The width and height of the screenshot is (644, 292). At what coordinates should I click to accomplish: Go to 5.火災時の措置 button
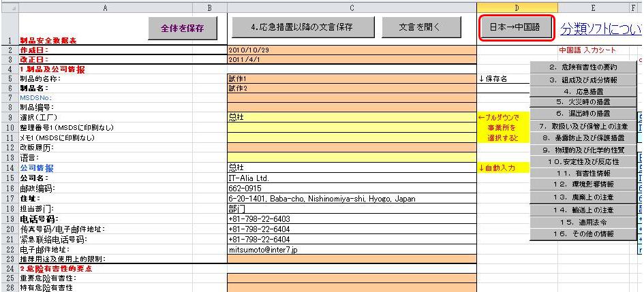[x=583, y=101]
